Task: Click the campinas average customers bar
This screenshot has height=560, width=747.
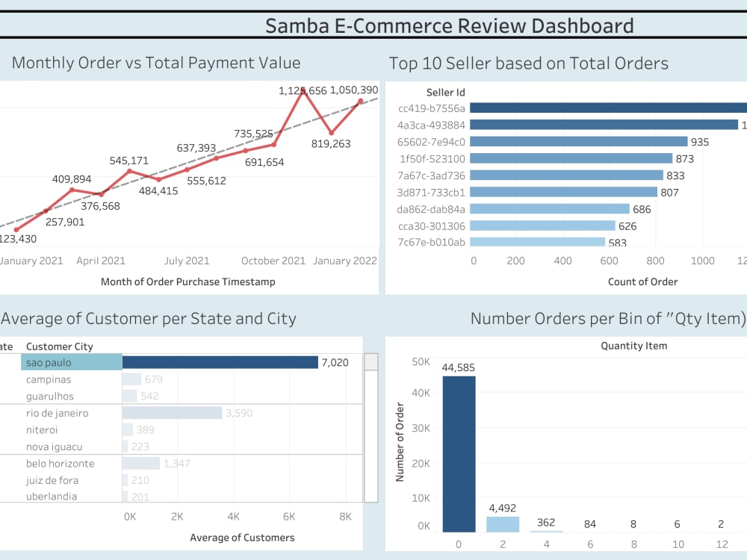Action: pyautogui.click(x=131, y=379)
